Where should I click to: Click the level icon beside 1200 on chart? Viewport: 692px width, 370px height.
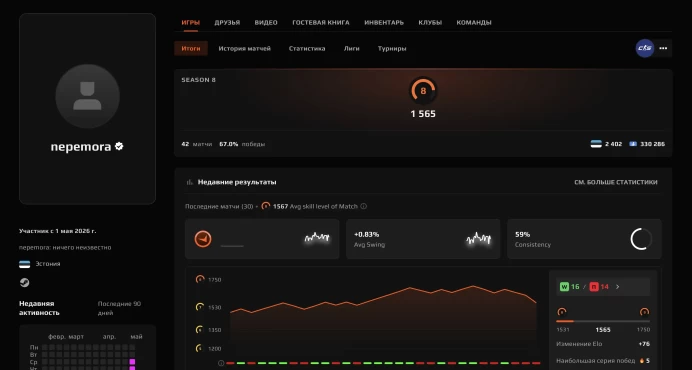pos(200,348)
